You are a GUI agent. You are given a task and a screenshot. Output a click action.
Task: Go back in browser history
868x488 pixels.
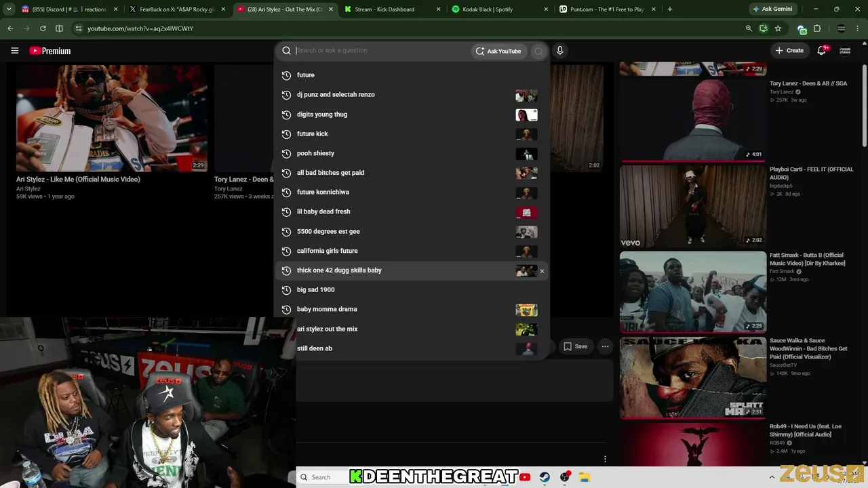pos(10,28)
